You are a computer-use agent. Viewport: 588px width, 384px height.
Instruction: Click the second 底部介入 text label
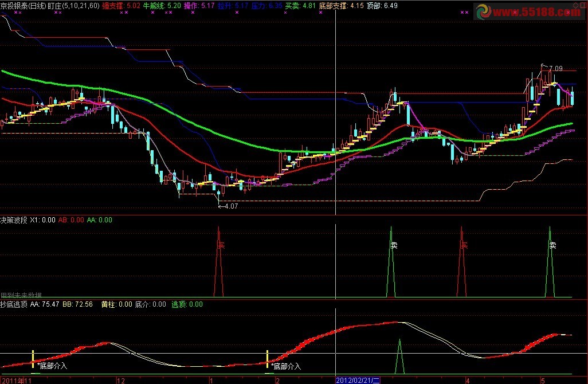pos(286,366)
